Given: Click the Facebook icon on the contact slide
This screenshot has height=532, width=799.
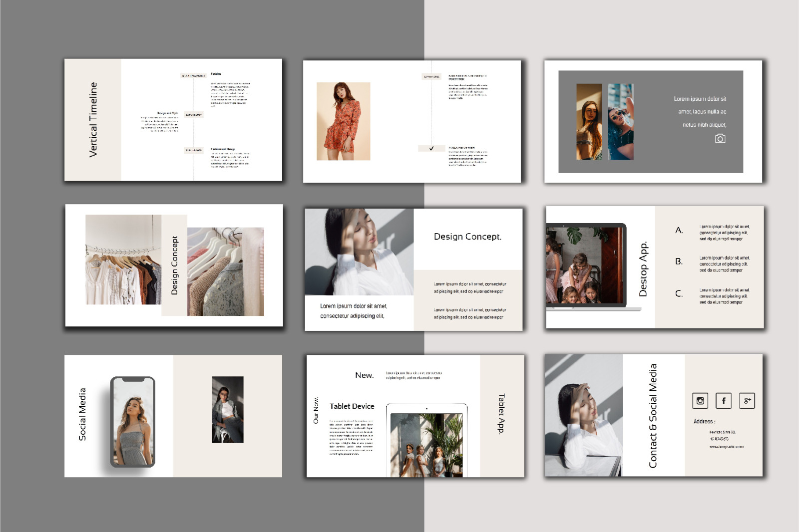Looking at the screenshot, I should 724,401.
